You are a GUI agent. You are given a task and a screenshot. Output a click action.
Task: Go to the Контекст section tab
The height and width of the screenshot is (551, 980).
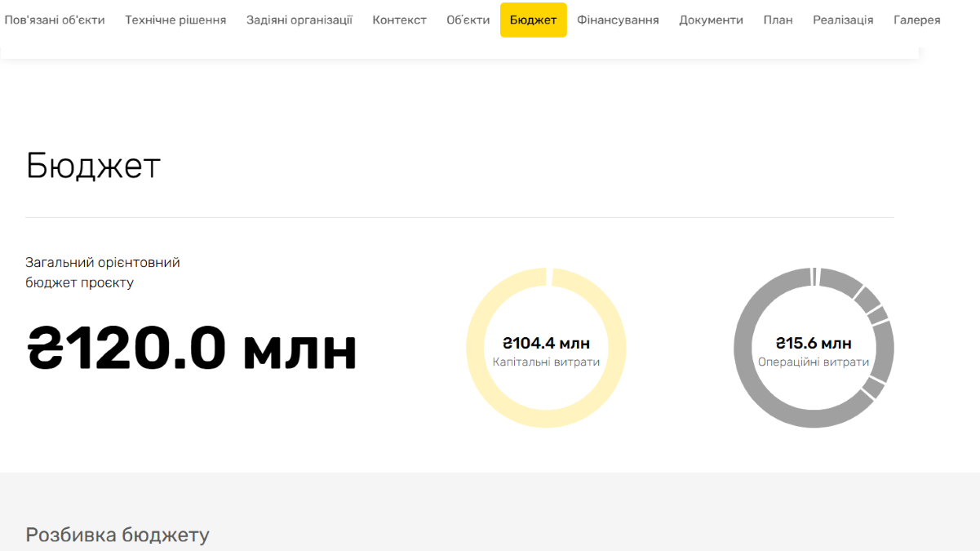click(399, 20)
